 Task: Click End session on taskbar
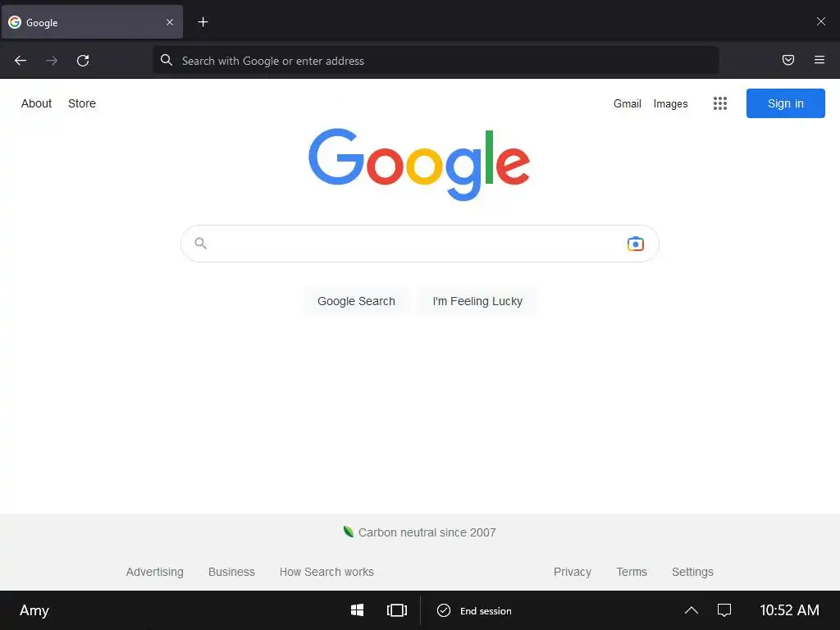pyautogui.click(x=474, y=610)
